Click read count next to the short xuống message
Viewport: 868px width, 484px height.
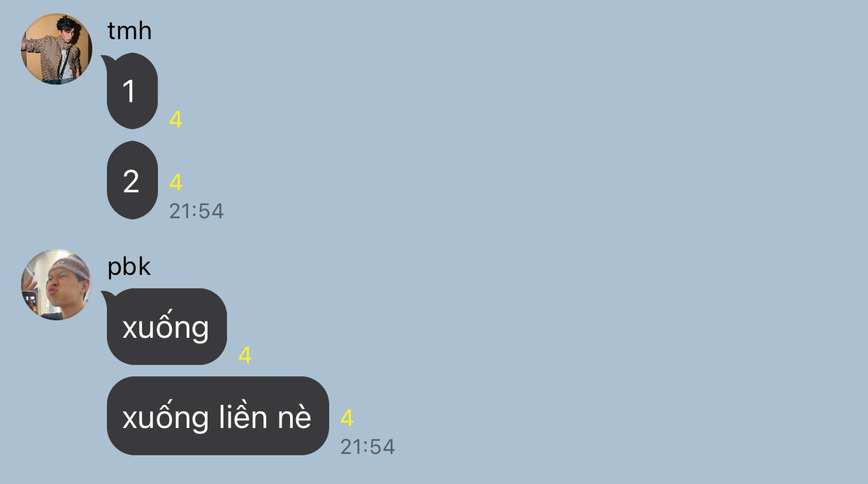click(245, 355)
